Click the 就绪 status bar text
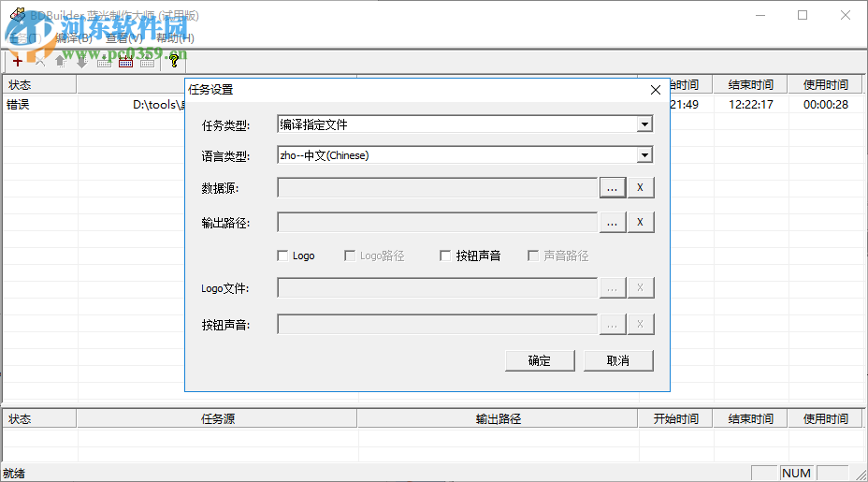 (x=14, y=474)
